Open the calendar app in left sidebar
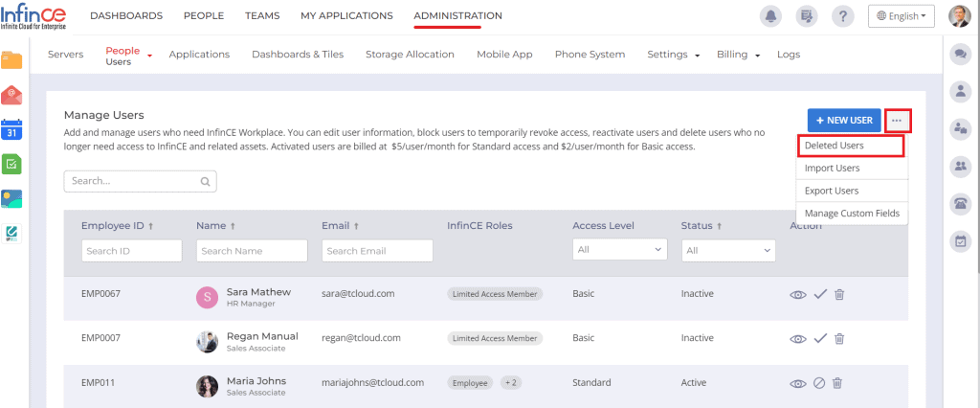980x408 pixels. click(11, 129)
